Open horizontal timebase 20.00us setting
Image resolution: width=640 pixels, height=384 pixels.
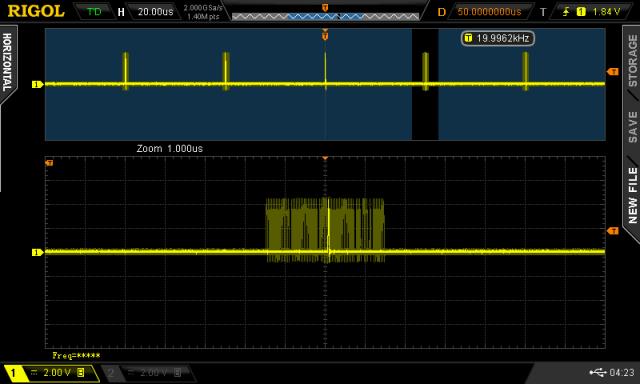155,12
